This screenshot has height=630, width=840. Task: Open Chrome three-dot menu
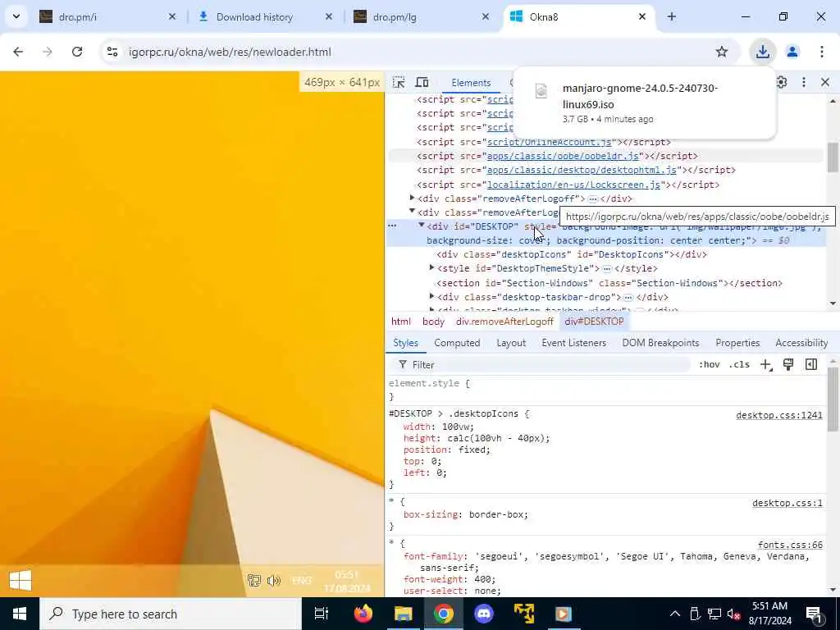[822, 52]
